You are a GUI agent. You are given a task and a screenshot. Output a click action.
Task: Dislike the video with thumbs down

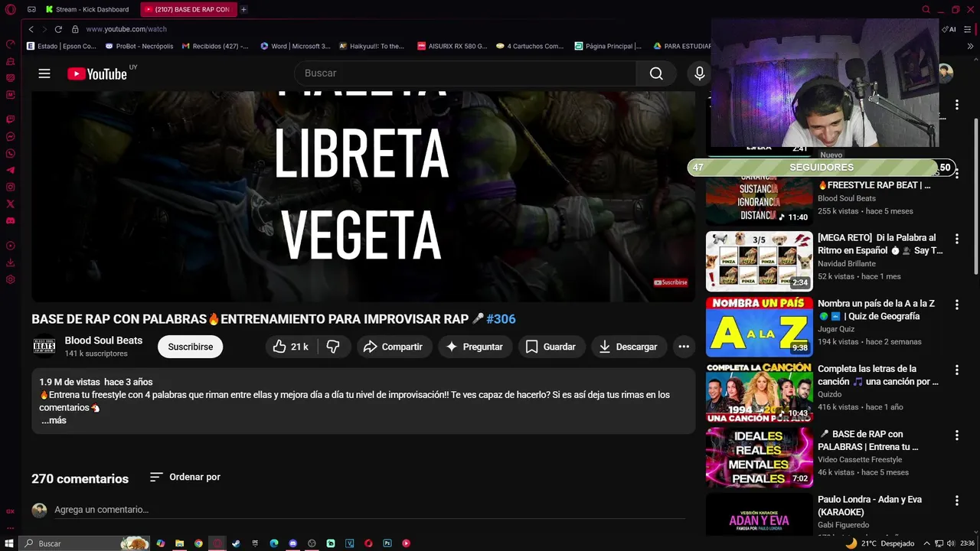[333, 347]
